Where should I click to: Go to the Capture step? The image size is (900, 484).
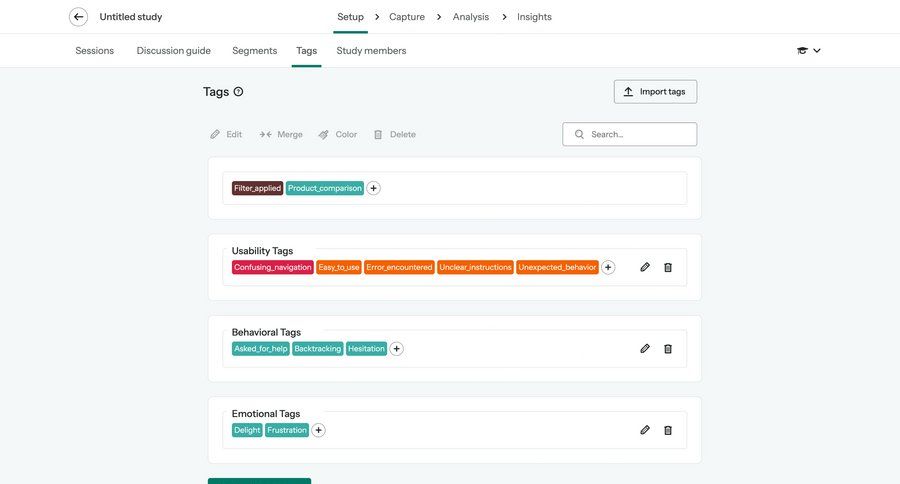coord(407,17)
